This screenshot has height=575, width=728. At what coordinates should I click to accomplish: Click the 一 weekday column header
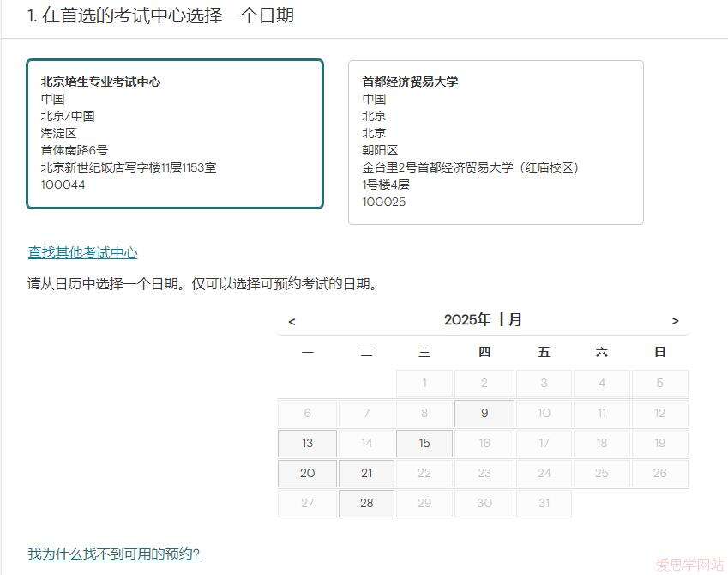[307, 352]
